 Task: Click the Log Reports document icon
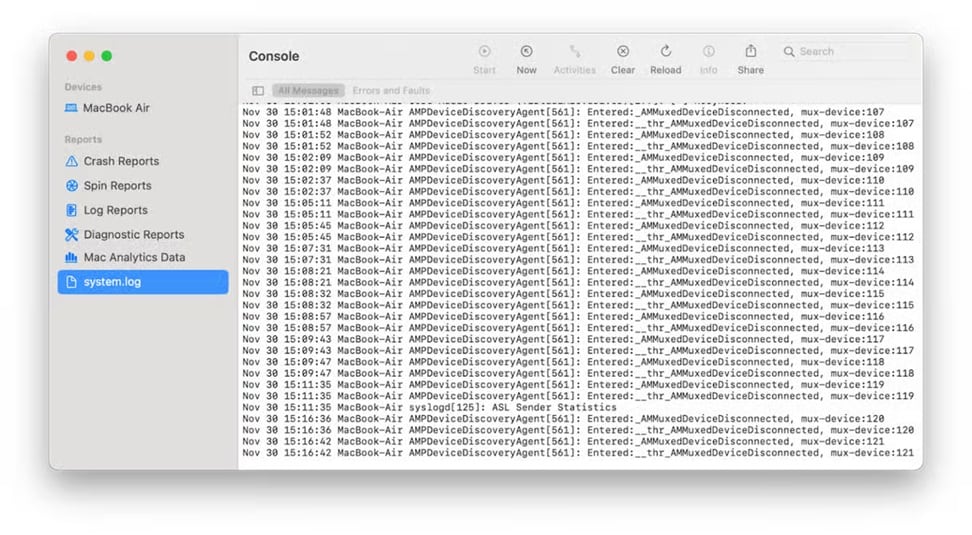pyautogui.click(x=71, y=210)
